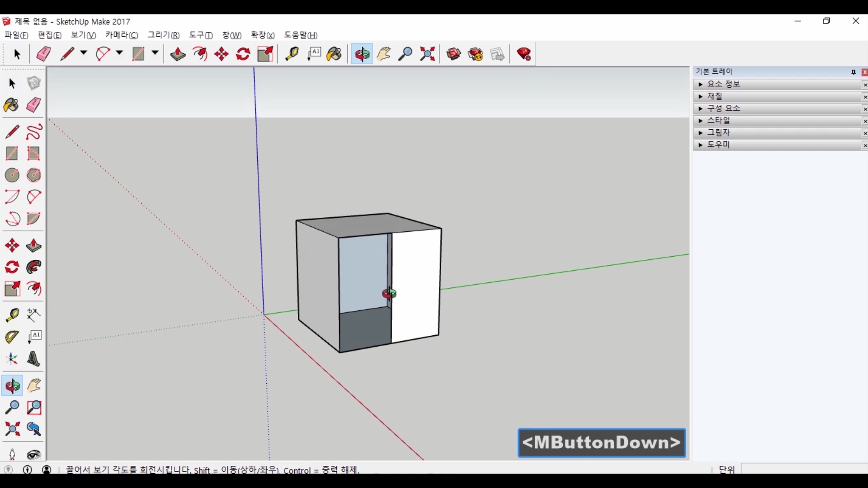Select the Paint Bucket tool in left toolbar

click(11, 105)
